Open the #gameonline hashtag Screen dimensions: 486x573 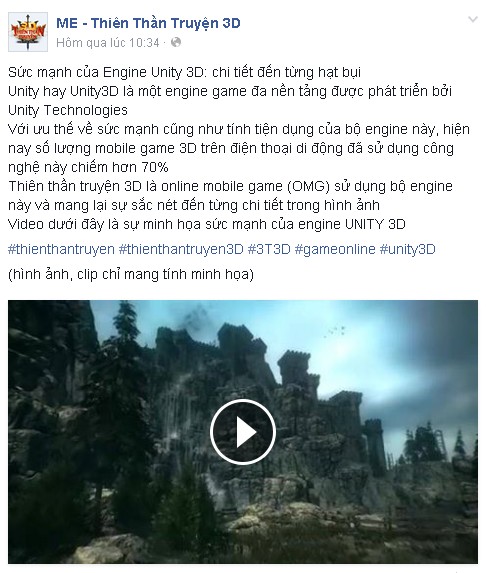click(335, 249)
